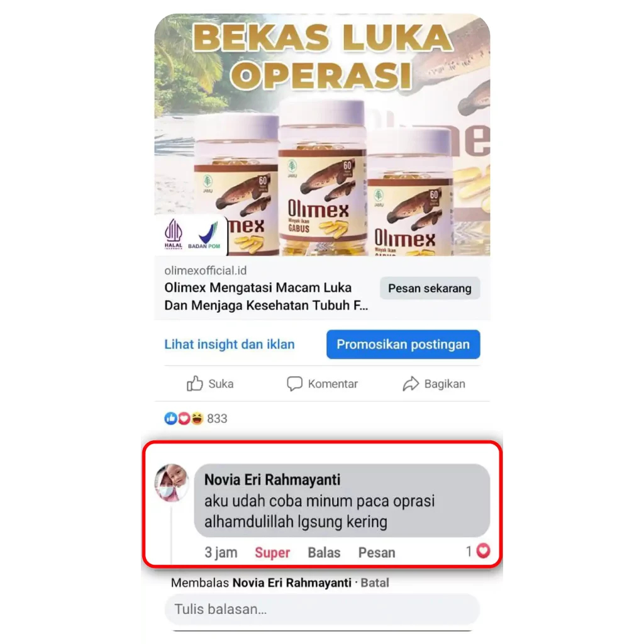Click the Komentar speech bubble icon

(x=294, y=384)
